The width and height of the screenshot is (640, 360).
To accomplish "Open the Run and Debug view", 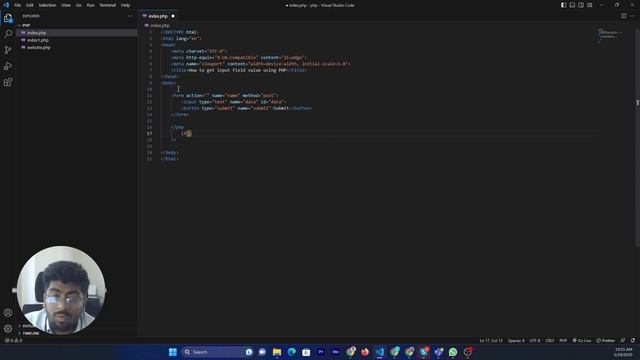I will coord(8,66).
